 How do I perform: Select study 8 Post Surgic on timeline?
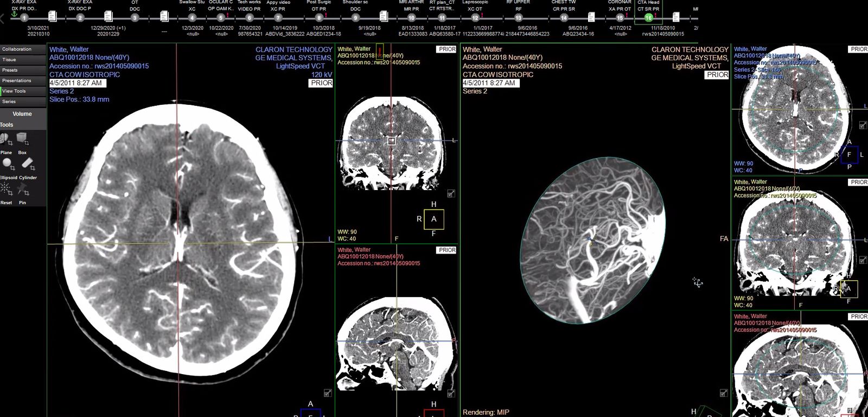pos(319,18)
